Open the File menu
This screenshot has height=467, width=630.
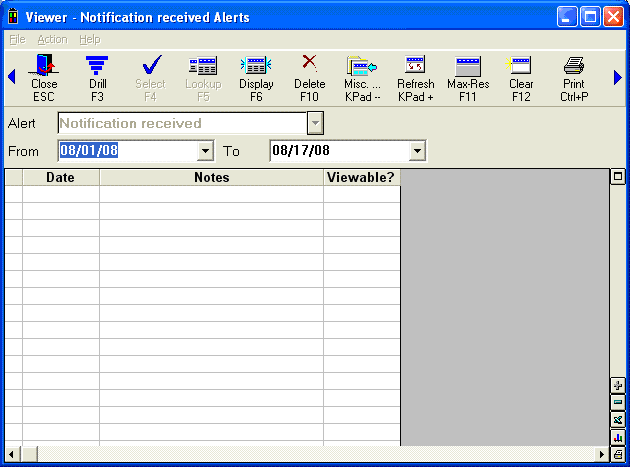click(x=17, y=39)
